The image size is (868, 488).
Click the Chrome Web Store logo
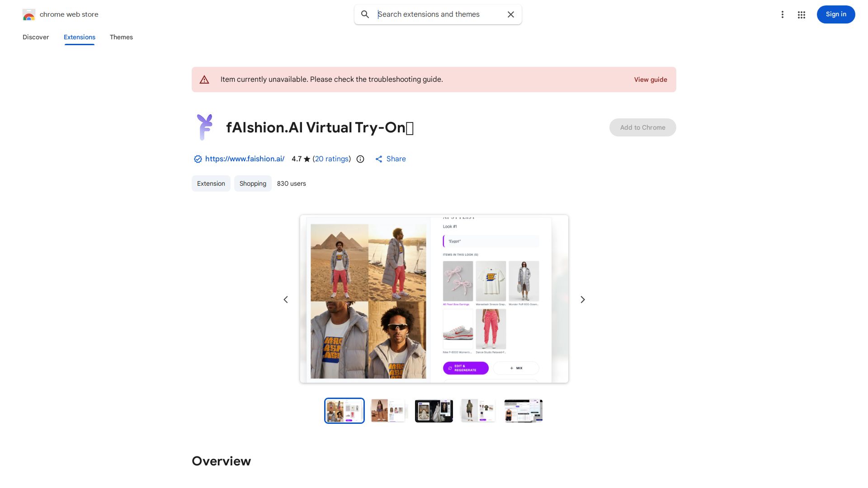pyautogui.click(x=29, y=14)
